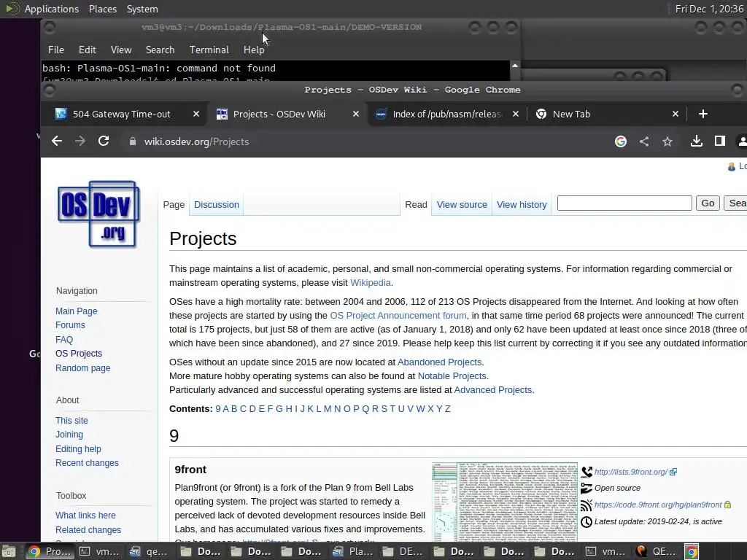Open Forums in the sidebar

point(70,324)
